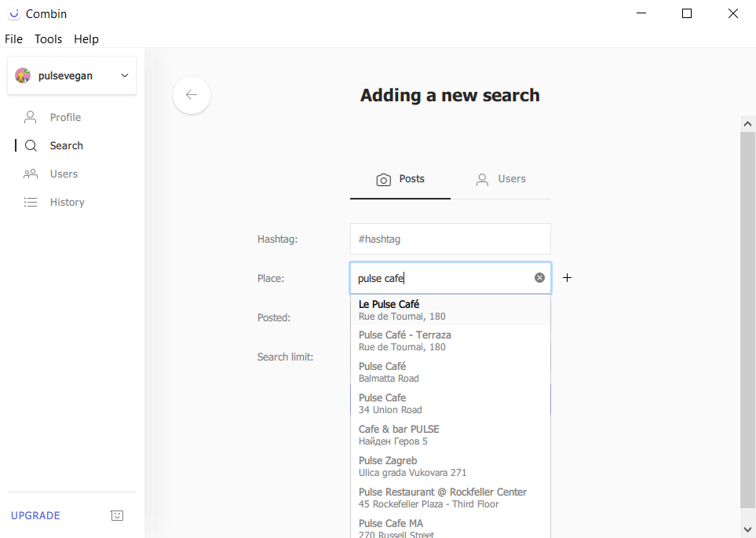Screen dimensions: 756x538
Task: Open the File menu
Action: click(x=13, y=39)
